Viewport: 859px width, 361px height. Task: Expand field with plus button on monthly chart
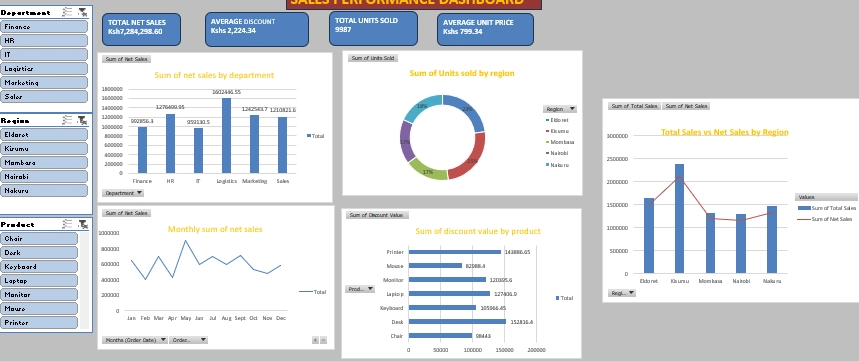(315, 340)
